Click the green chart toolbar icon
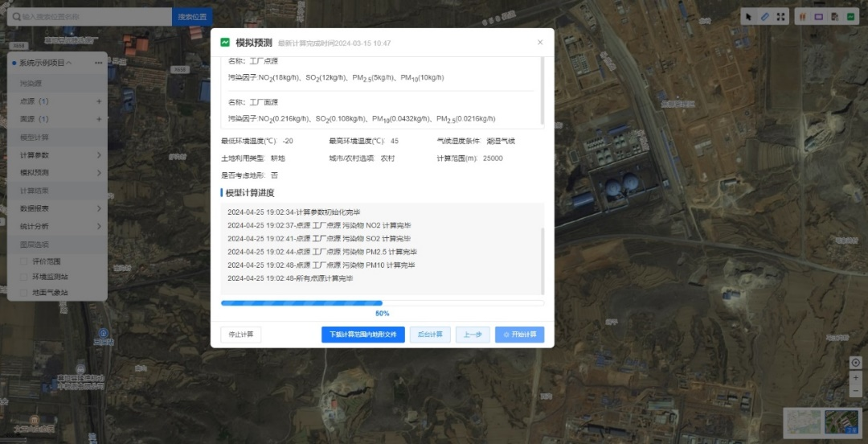The height and width of the screenshot is (444, 868). [x=850, y=16]
